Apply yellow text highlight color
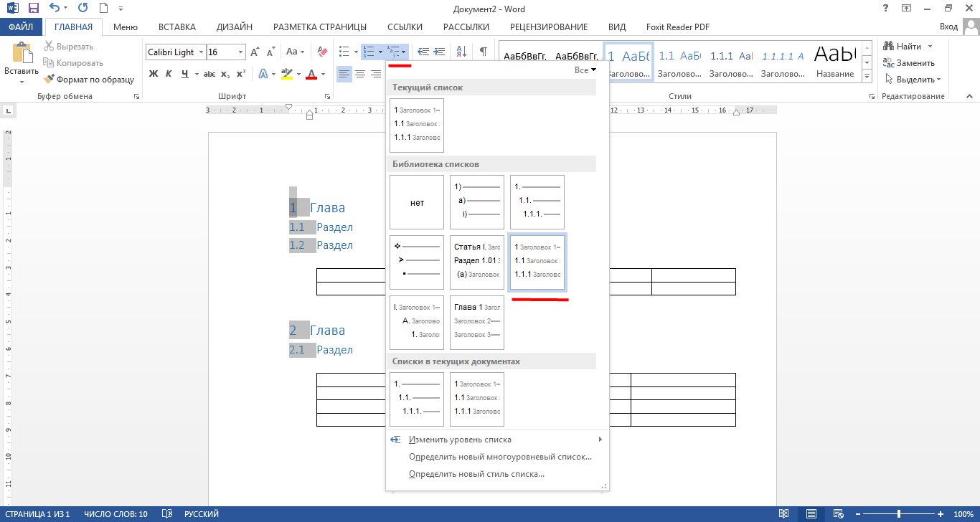 pyautogui.click(x=286, y=74)
